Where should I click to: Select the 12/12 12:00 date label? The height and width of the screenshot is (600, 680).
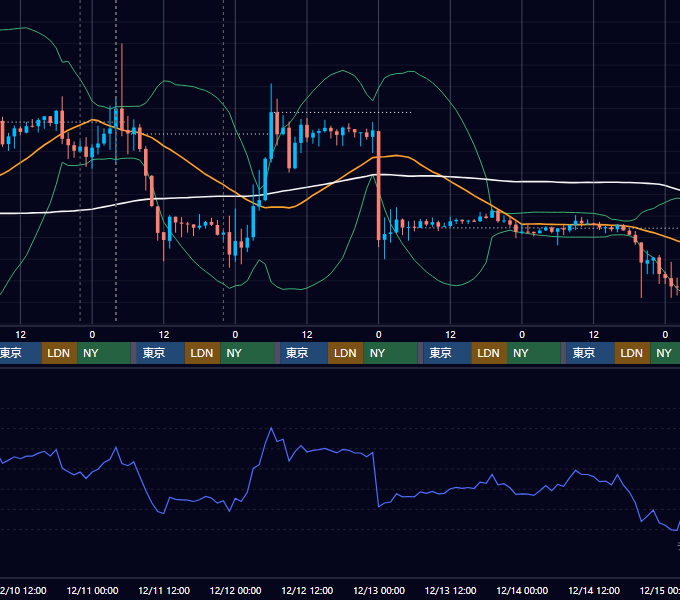(307, 590)
